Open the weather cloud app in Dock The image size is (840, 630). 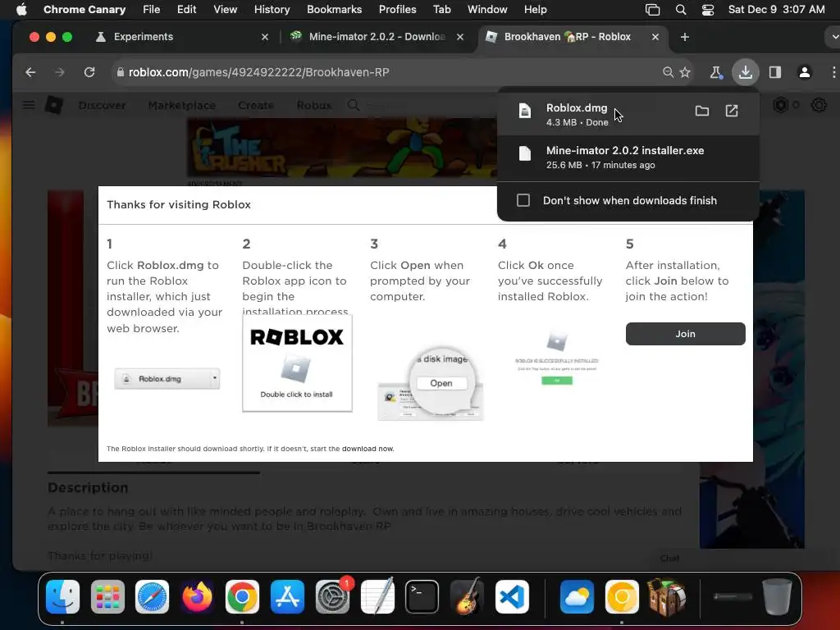coord(577,597)
